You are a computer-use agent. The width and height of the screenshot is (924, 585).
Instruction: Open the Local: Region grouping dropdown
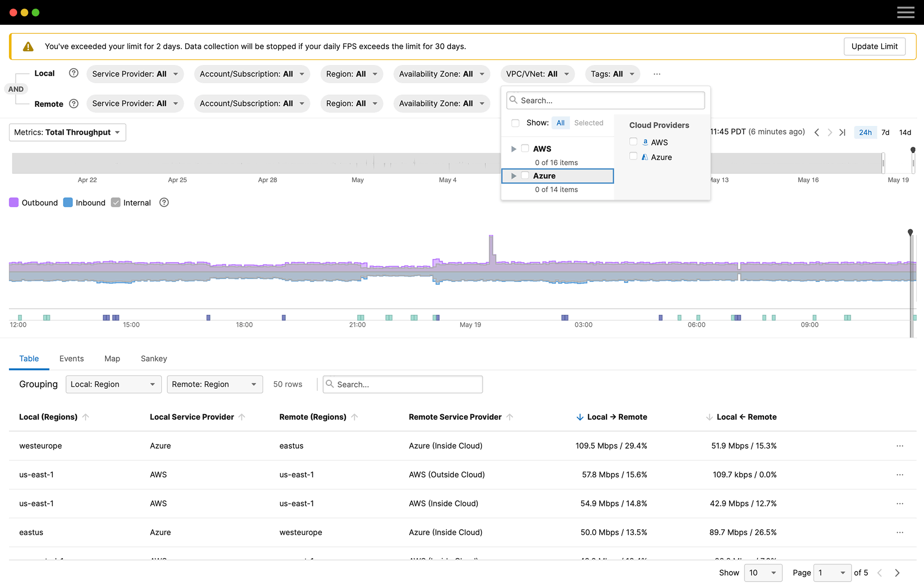tap(113, 384)
